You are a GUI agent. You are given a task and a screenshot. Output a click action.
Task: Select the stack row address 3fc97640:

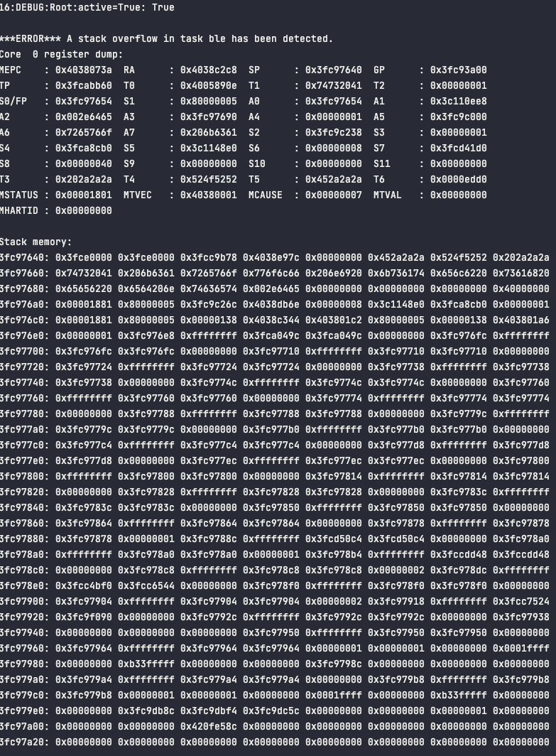(x=24, y=257)
